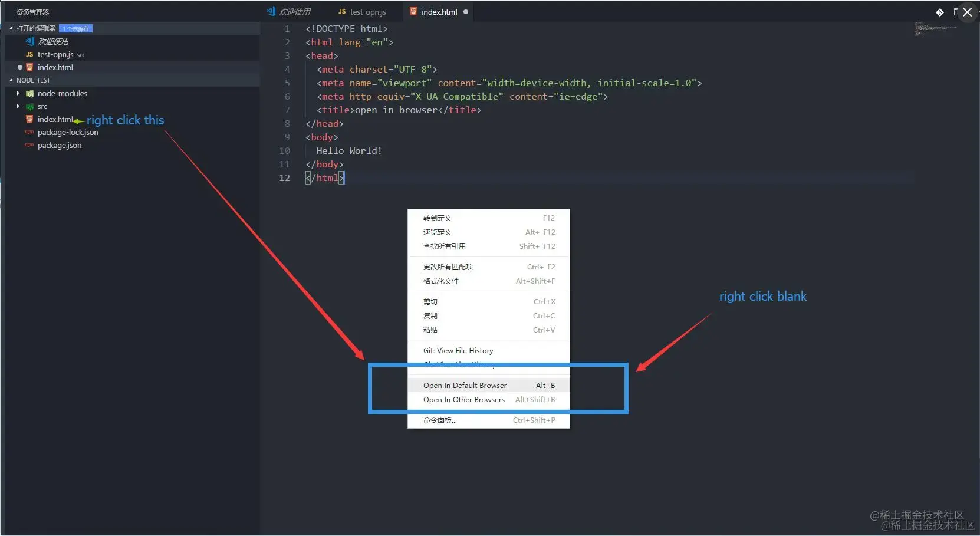Click line number 12 in the gutter

pyautogui.click(x=285, y=177)
